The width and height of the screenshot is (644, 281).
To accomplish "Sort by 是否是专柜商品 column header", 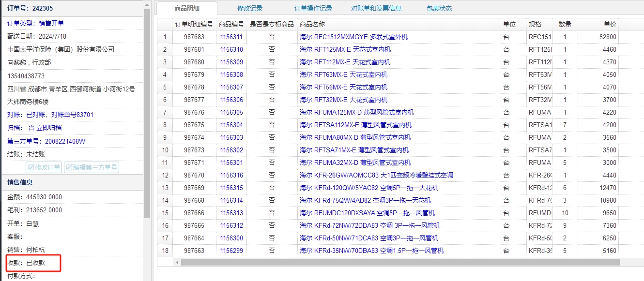I will 272,24.
